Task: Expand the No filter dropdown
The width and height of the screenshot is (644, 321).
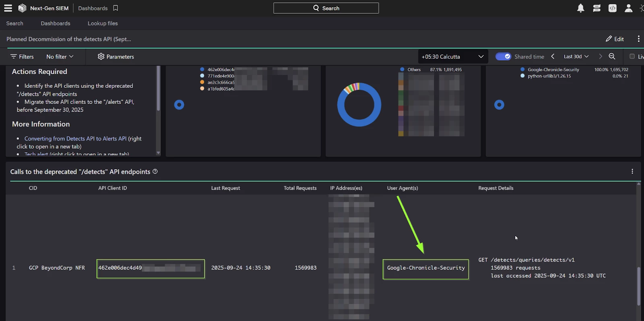Action: click(x=60, y=57)
